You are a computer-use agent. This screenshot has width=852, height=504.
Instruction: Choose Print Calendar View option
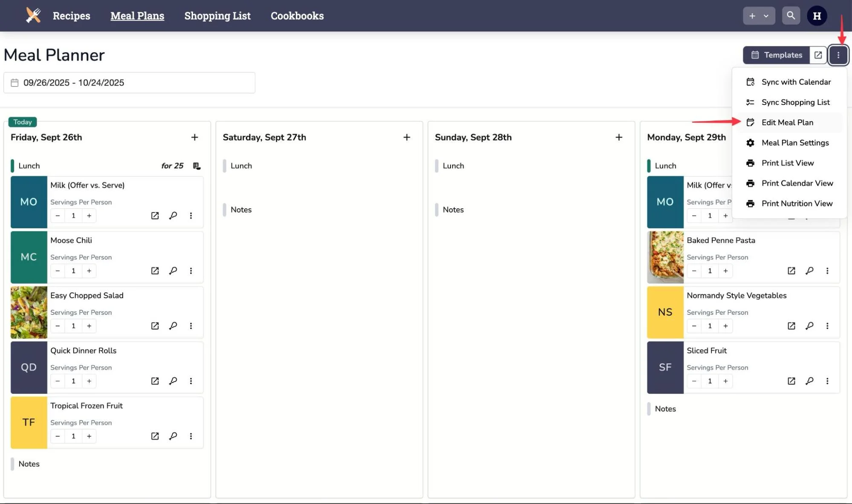[797, 183]
